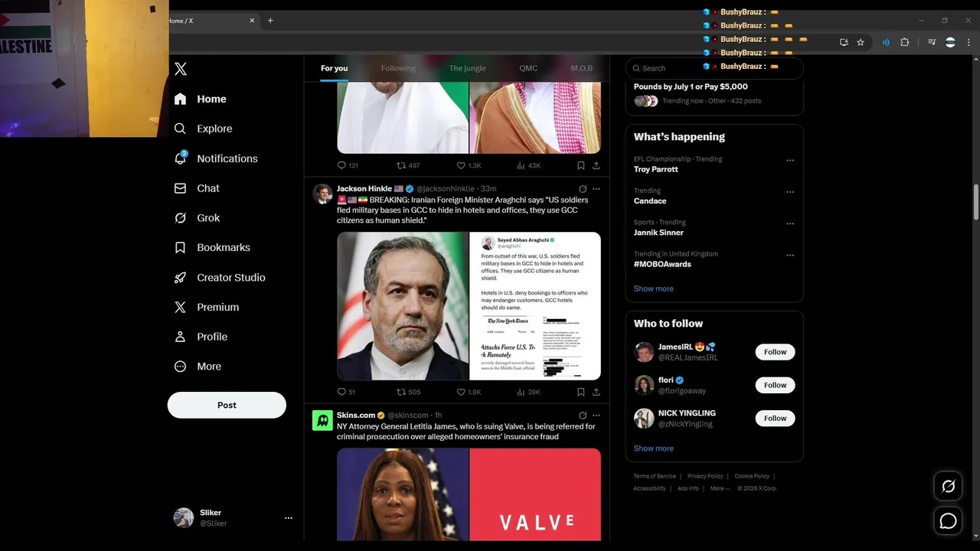Image resolution: width=980 pixels, height=551 pixels.
Task: Bookmark post with 1.3K likes
Action: (581, 165)
